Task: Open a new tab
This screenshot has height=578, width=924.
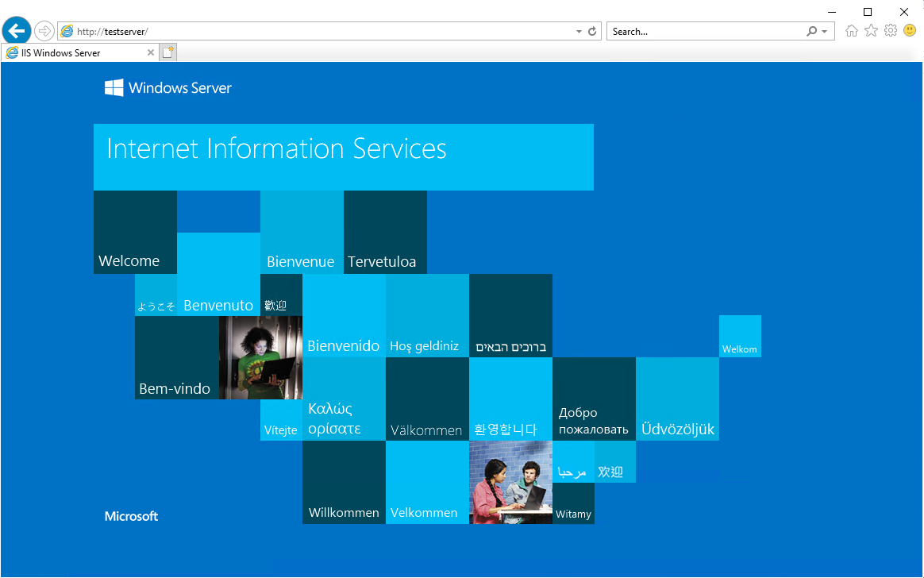Action: (168, 52)
